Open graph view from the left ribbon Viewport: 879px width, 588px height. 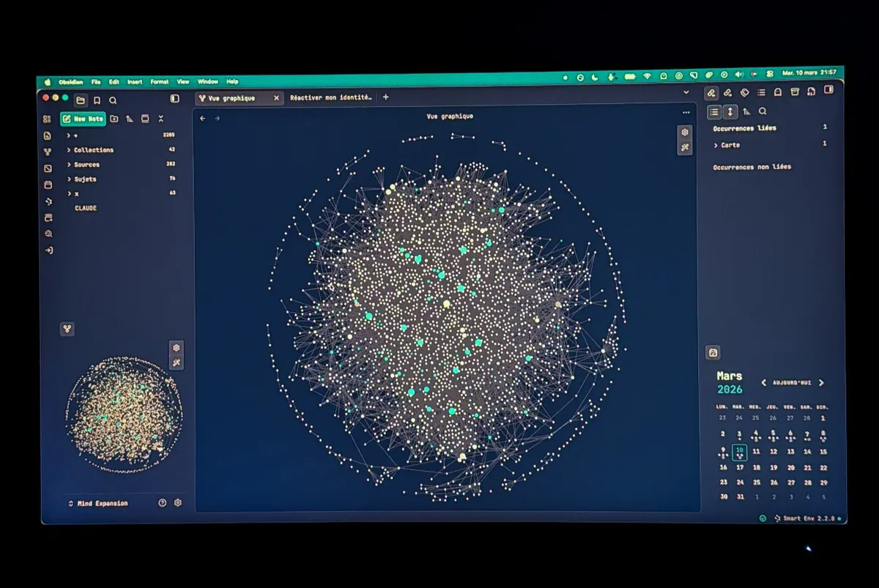[48, 152]
